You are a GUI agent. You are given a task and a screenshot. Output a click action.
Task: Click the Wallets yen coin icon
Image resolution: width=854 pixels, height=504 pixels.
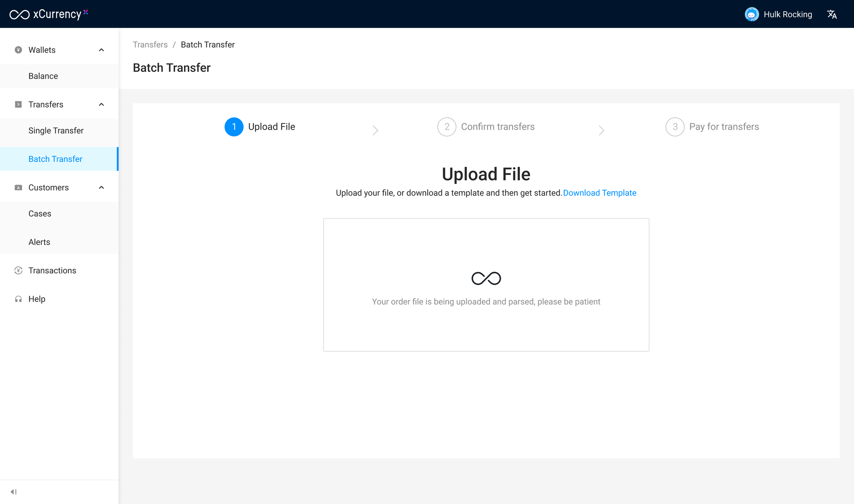tap(18, 50)
